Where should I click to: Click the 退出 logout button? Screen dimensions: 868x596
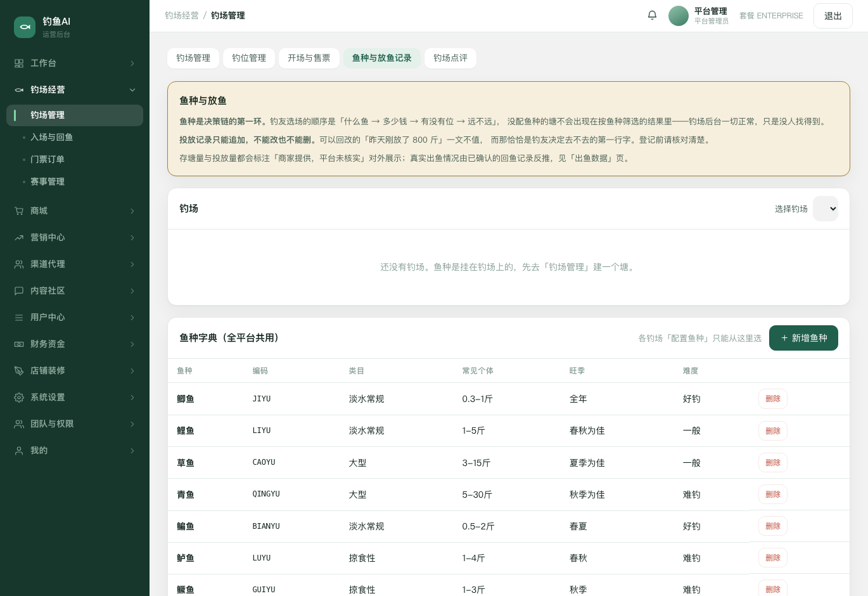click(833, 16)
